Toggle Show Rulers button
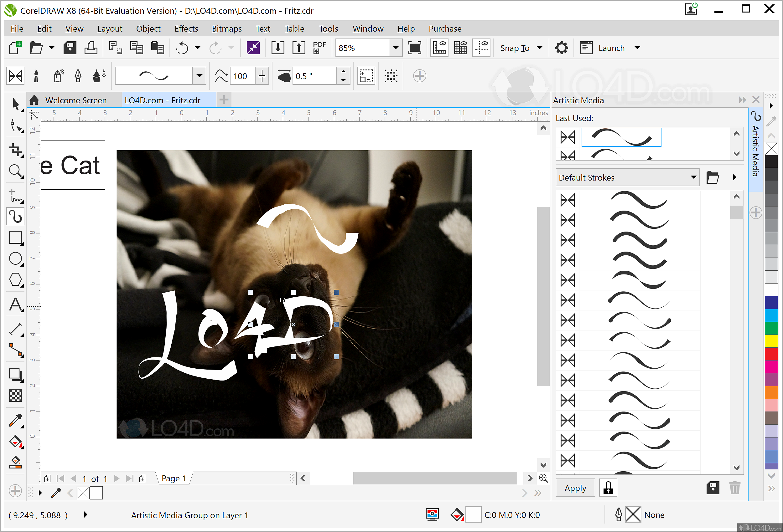783x532 pixels. pos(439,48)
